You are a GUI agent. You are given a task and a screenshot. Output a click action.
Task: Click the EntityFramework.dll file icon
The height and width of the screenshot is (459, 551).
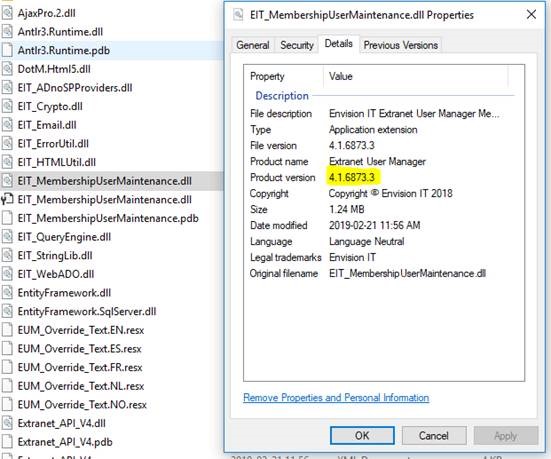point(7,292)
